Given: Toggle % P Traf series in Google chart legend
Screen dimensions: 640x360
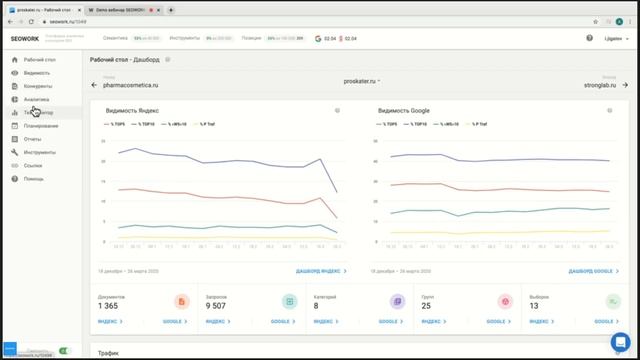Looking at the screenshot, I should click(476, 124).
